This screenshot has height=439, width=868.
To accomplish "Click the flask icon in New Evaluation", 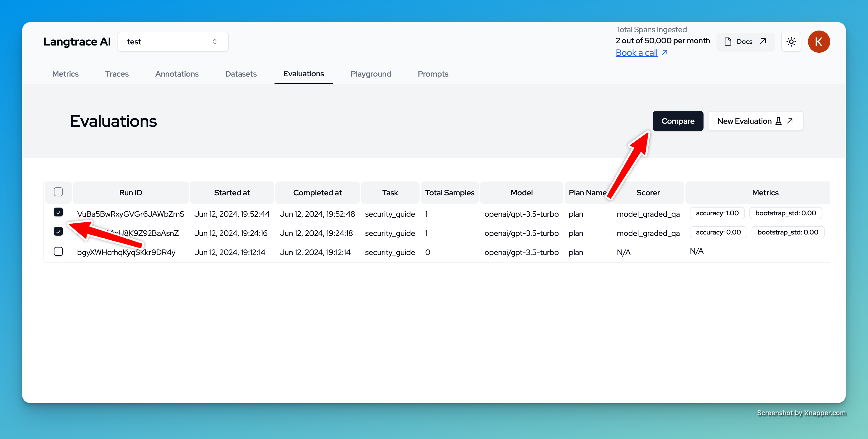I will pos(778,121).
